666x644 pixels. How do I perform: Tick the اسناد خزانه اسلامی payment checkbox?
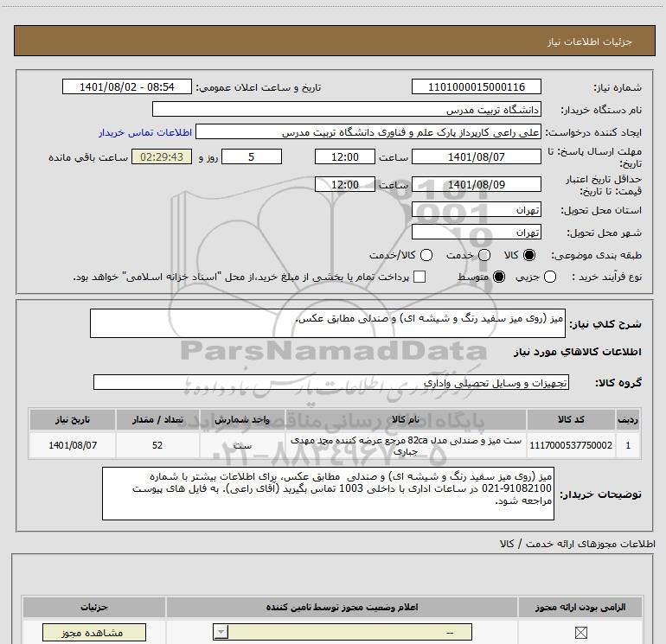(x=419, y=277)
